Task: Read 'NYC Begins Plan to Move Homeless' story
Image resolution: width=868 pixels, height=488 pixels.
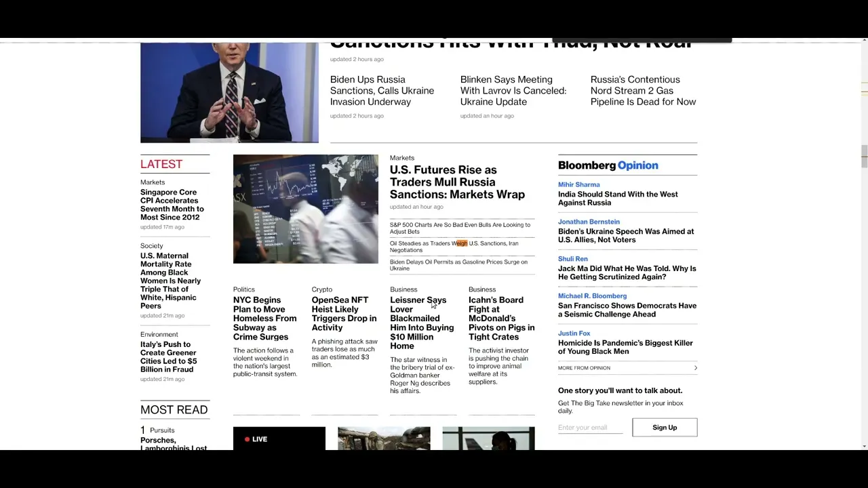Action: pyautogui.click(x=264, y=318)
